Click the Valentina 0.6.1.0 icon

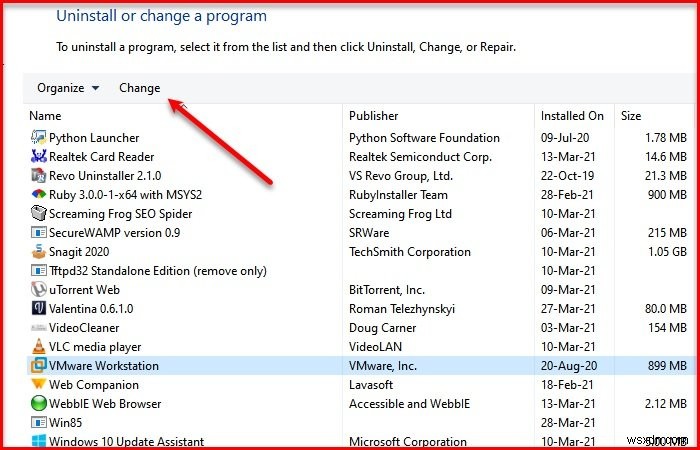tap(39, 308)
